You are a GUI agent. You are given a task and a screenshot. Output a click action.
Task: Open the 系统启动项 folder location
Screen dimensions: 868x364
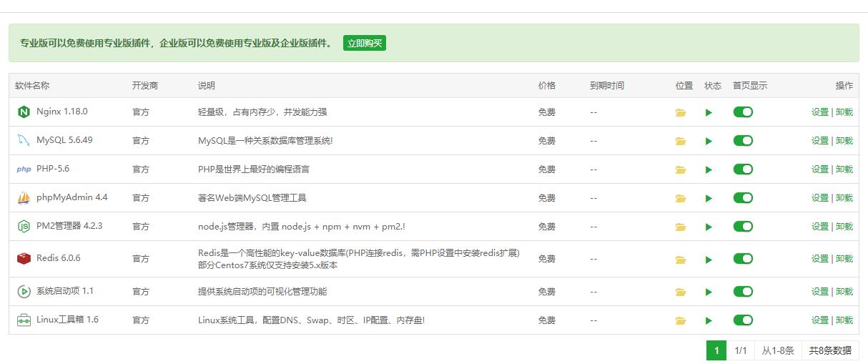[x=681, y=292]
